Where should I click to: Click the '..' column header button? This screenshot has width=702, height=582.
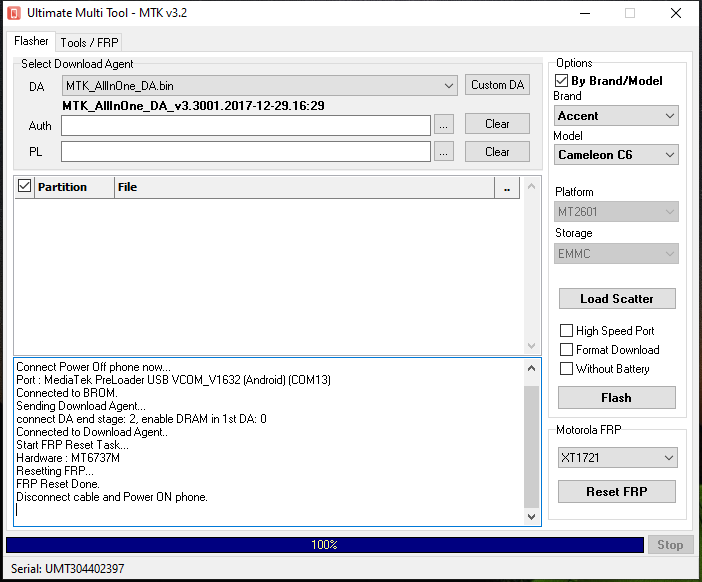point(507,188)
